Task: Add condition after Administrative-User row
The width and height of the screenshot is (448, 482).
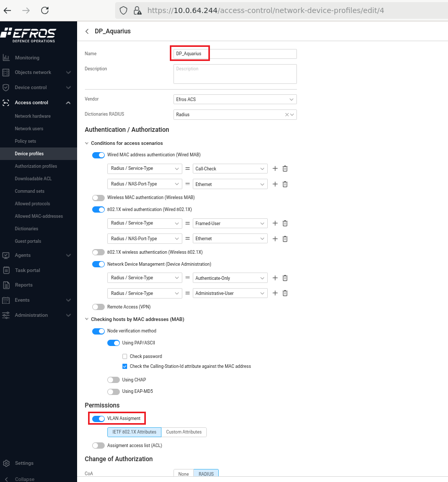Action: [x=275, y=293]
